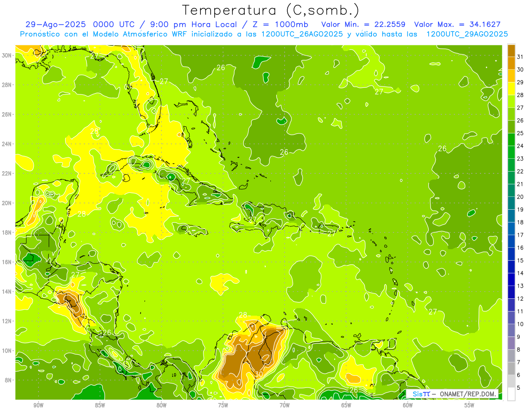Click the legend scale label 31
Viewport: 532px width, 411px height.
coord(520,57)
